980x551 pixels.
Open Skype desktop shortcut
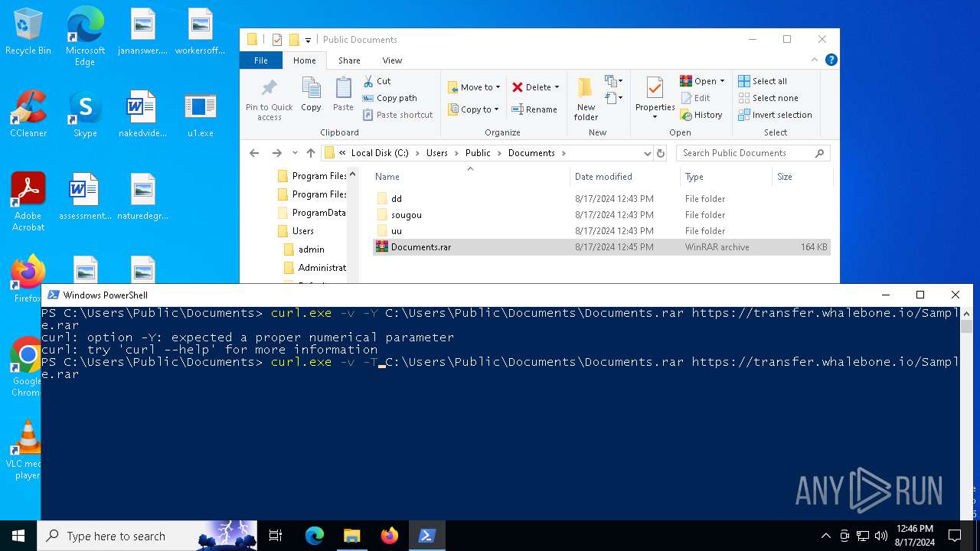[85, 114]
